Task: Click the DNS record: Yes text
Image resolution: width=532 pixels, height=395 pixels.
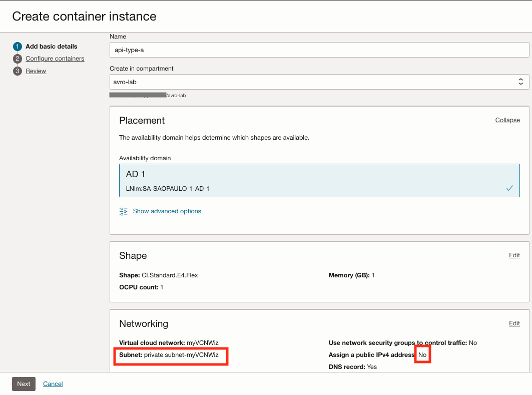Action: coord(352,367)
